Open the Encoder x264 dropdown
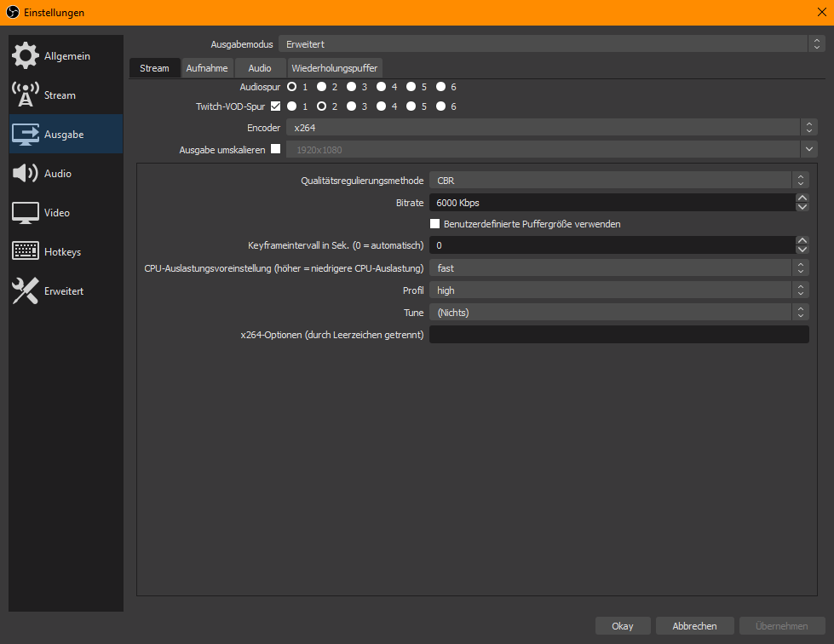 coord(550,127)
